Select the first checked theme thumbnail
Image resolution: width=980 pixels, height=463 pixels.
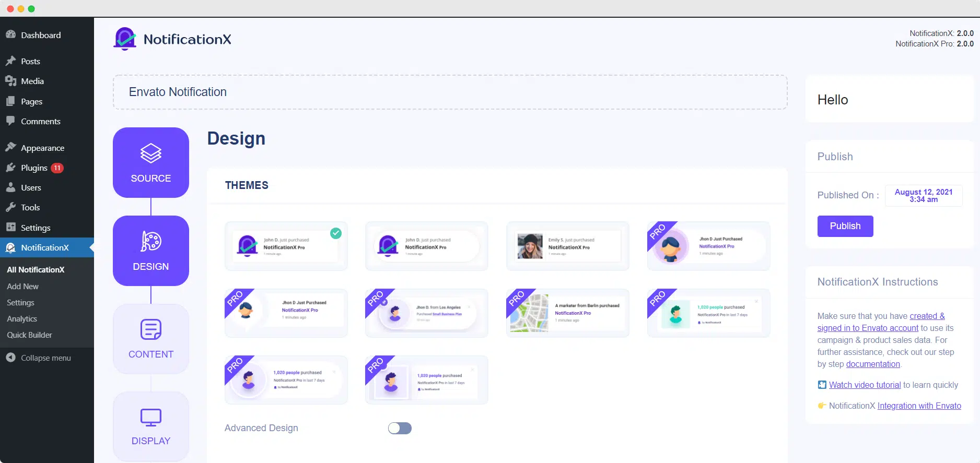pyautogui.click(x=286, y=246)
